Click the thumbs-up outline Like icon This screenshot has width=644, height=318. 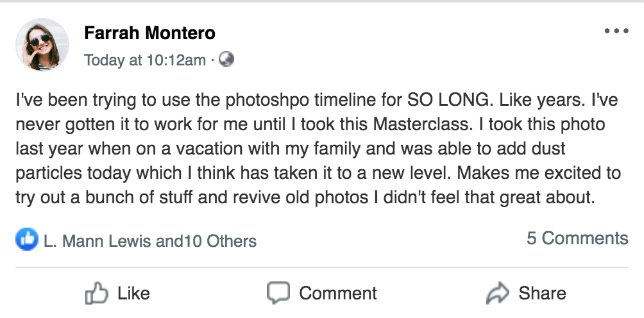97,294
